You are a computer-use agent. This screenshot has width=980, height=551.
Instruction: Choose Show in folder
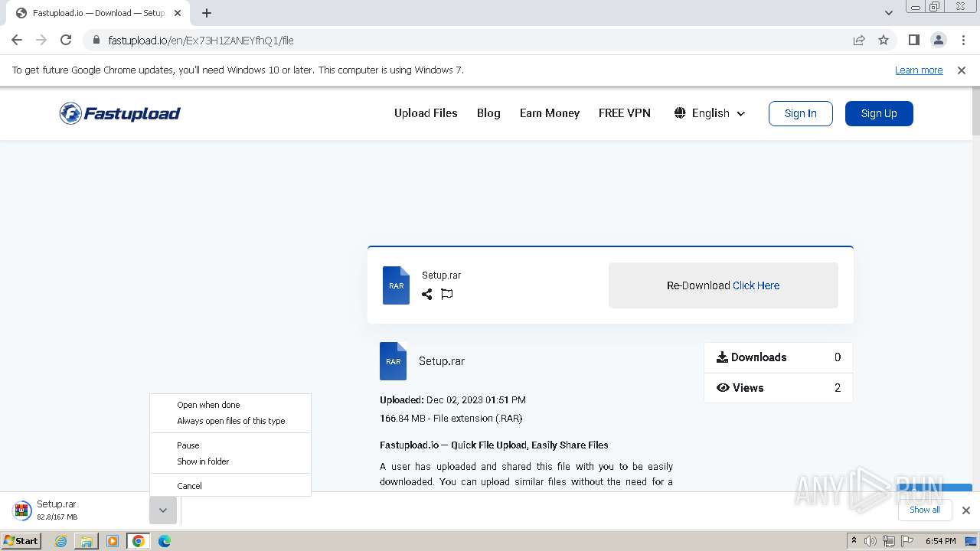230,461
